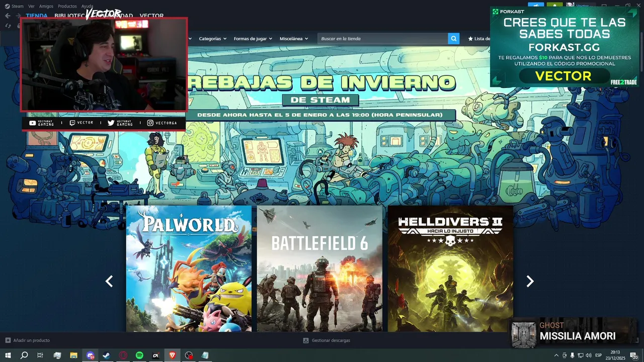
Task: Click the Gestionar descargas download icon
Action: [305, 340]
